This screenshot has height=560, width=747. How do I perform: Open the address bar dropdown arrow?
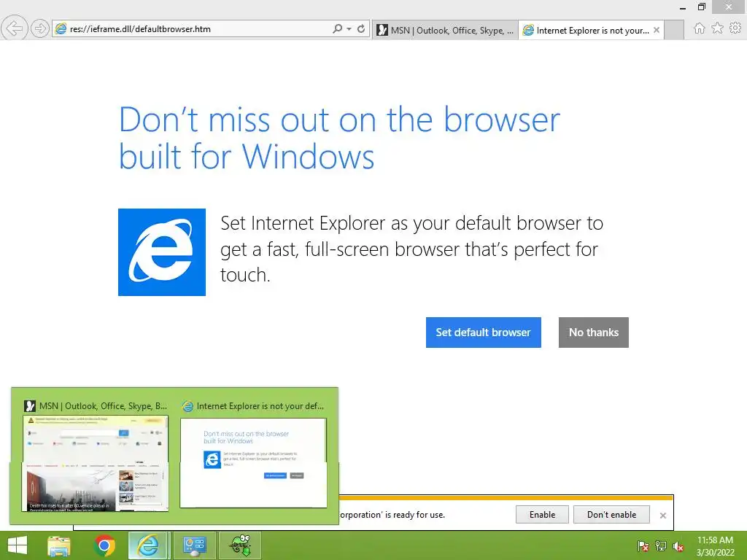click(349, 29)
